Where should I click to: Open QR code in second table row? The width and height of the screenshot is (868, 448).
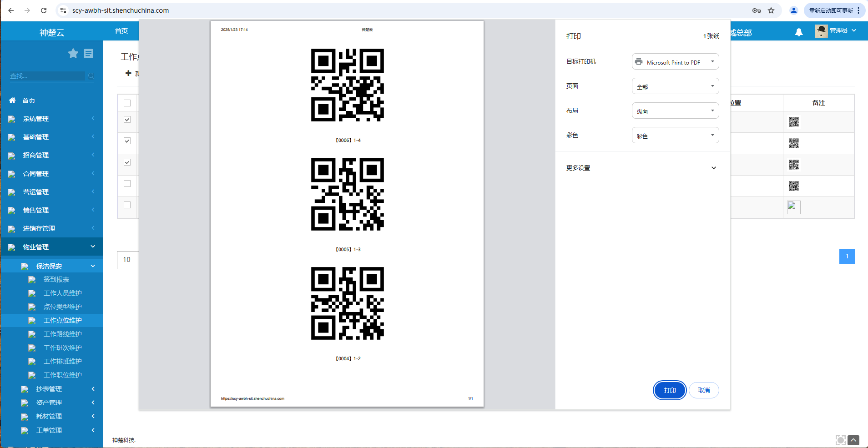794,143
